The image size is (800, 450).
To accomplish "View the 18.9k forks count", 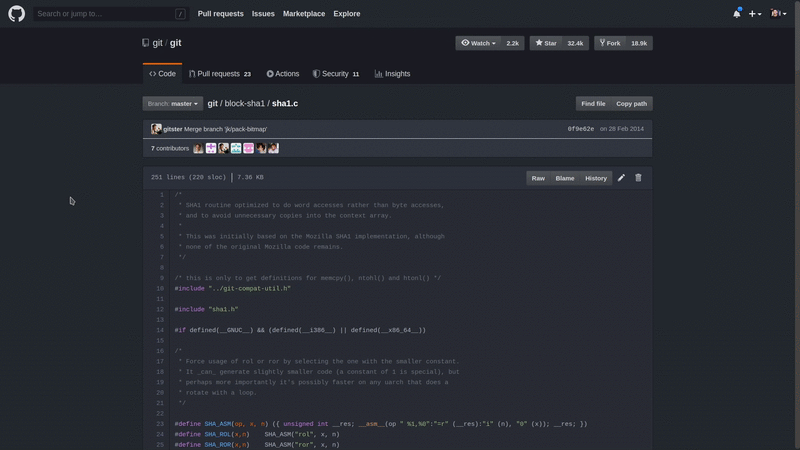I will coord(639,43).
